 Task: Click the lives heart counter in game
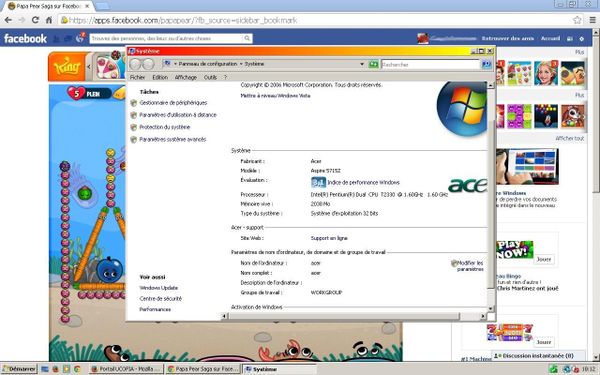[89, 93]
